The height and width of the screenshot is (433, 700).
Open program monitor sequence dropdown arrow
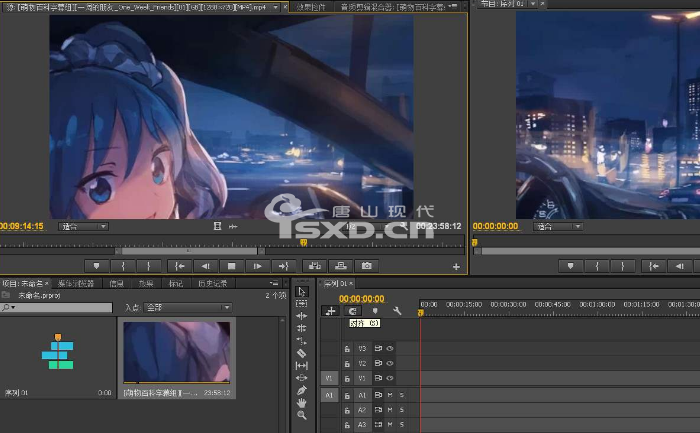click(533, 4)
